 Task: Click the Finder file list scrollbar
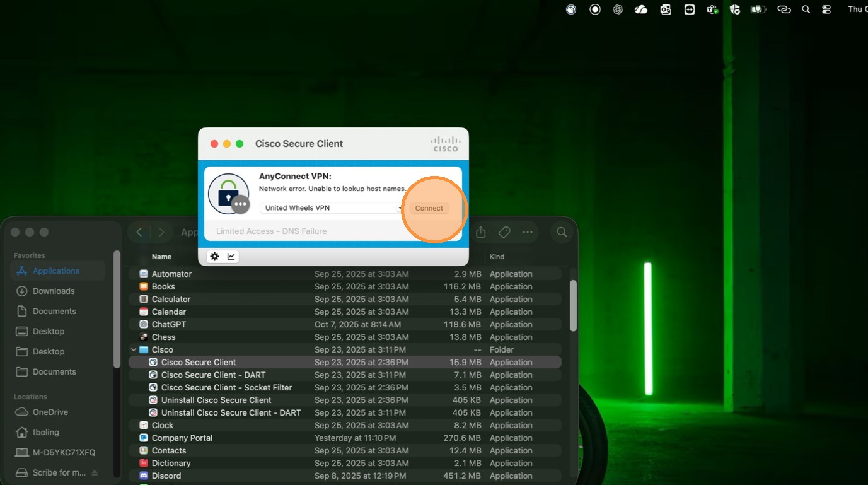[x=573, y=306]
